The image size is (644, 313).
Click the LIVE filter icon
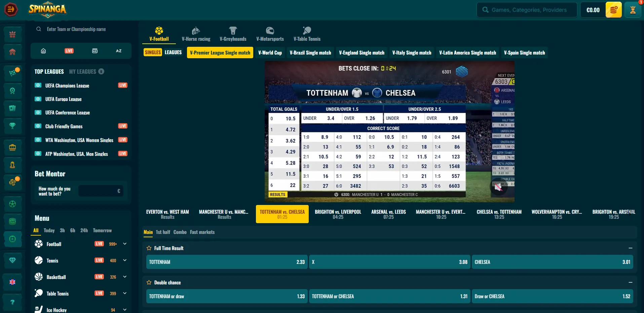[69, 51]
